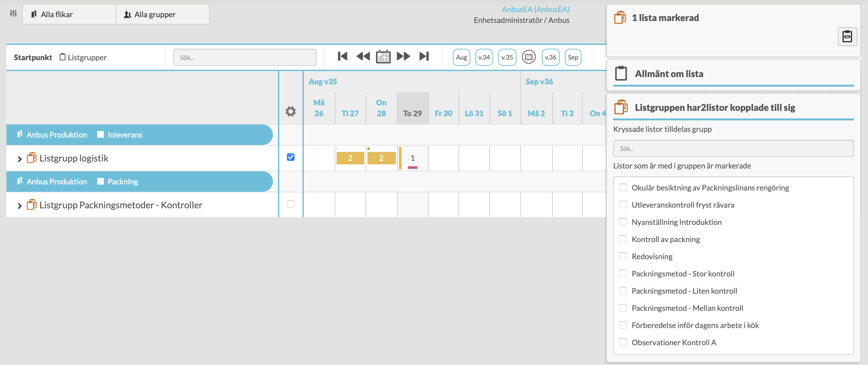The image size is (868, 365).
Task: Click yellow bar on Ti 27
Action: click(350, 158)
